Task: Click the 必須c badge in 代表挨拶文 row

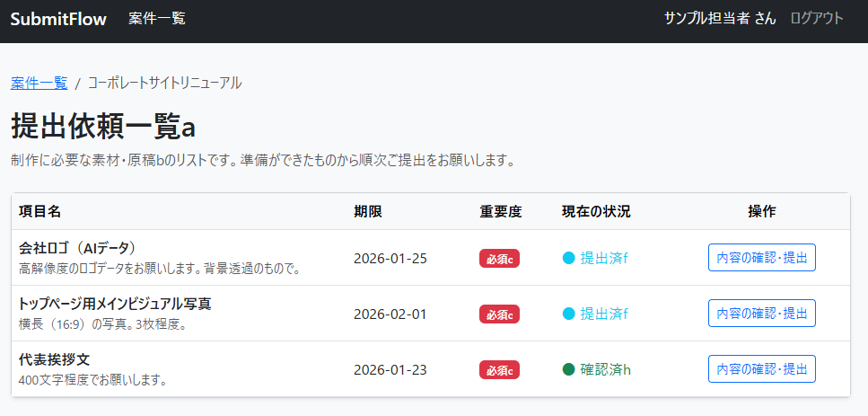Action: (499, 369)
